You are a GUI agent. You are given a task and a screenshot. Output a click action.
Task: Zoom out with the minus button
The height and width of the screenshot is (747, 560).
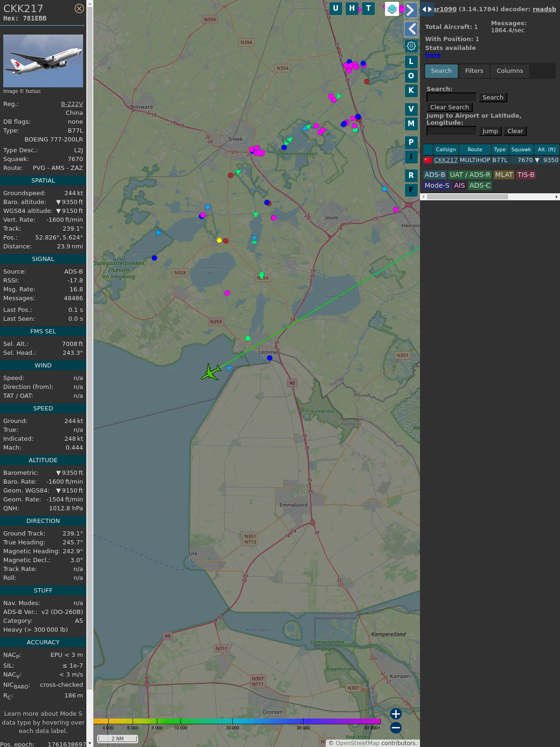point(396,727)
